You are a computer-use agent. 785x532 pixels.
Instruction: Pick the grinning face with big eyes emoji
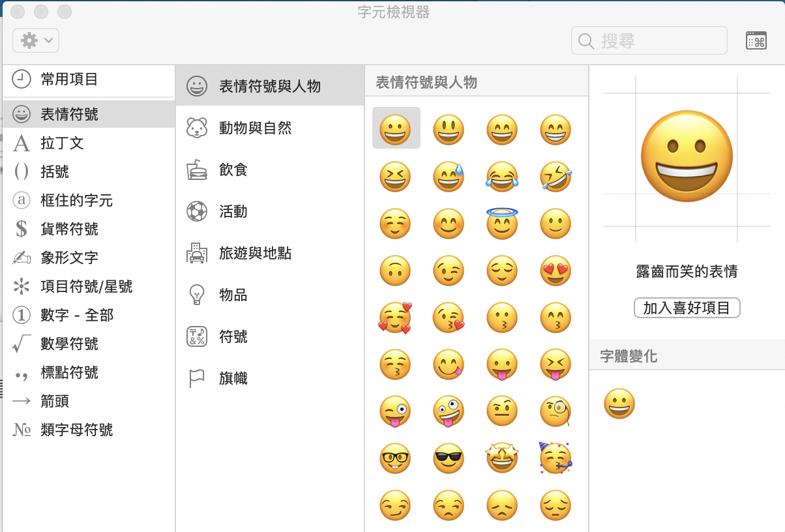click(x=449, y=129)
